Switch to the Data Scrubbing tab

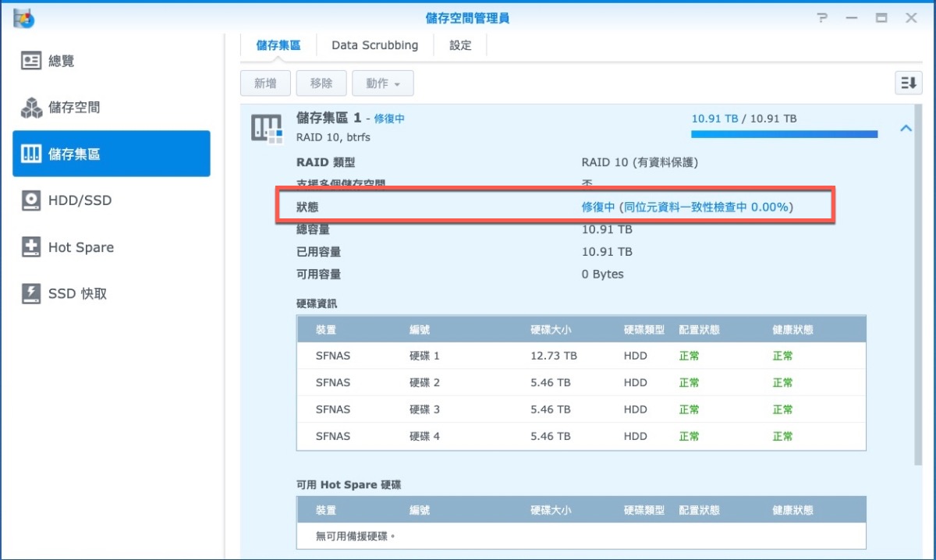tap(374, 45)
